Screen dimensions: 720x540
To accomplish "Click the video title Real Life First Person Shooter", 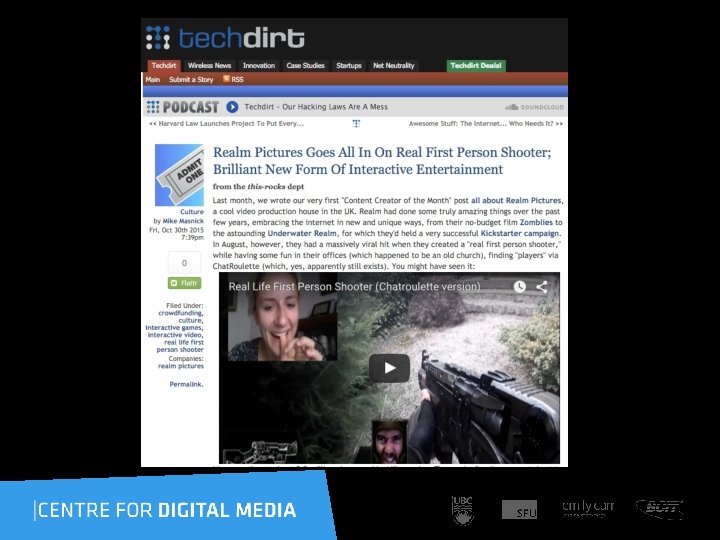I will pos(354,287).
